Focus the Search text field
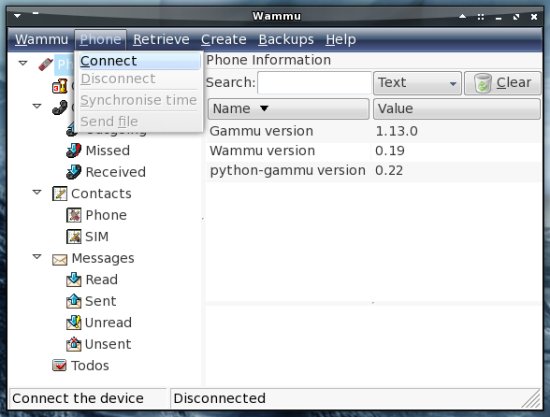This screenshot has width=550, height=417. pyautogui.click(x=314, y=83)
